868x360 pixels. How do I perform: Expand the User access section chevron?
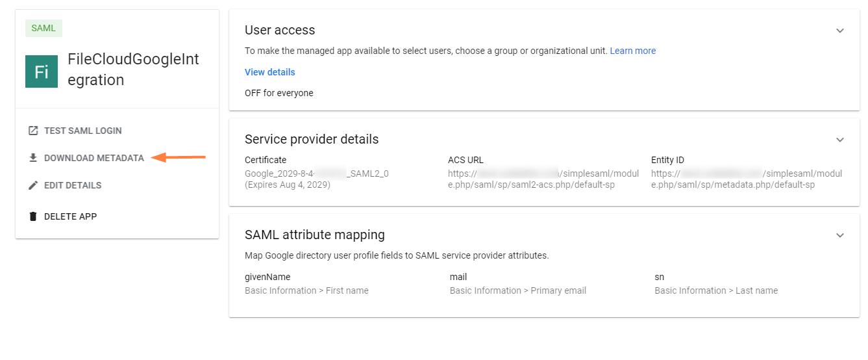tap(840, 31)
